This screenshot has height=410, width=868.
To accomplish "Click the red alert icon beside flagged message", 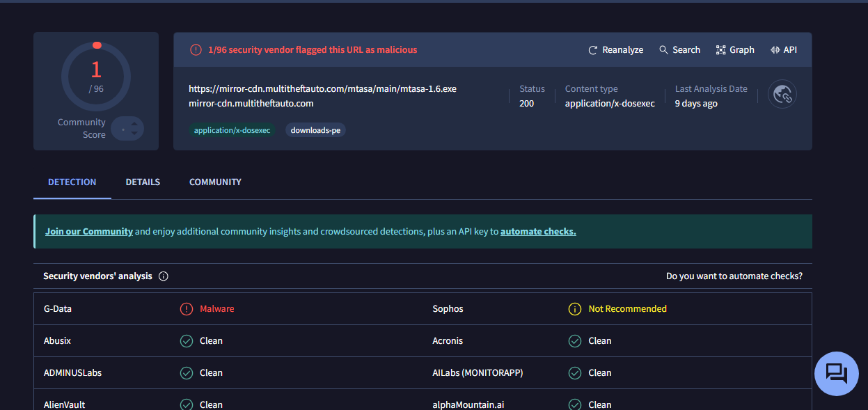I will [x=196, y=50].
